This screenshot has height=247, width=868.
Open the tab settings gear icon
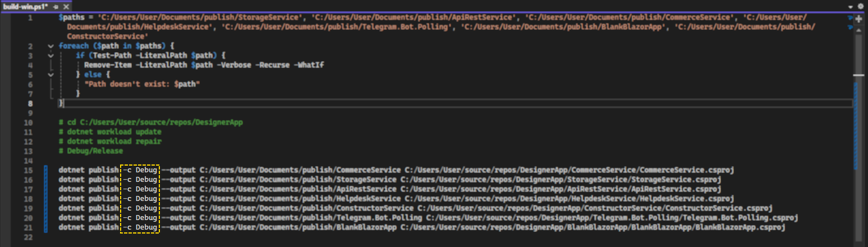pyautogui.click(x=861, y=5)
